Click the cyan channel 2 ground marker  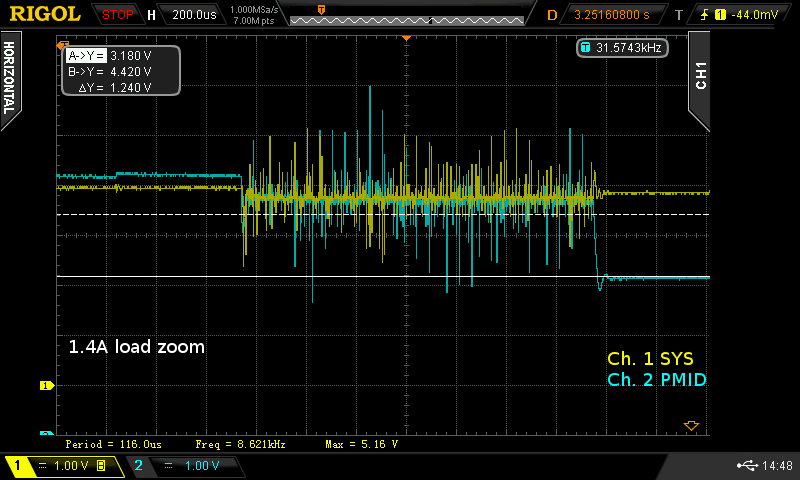[x=47, y=433]
